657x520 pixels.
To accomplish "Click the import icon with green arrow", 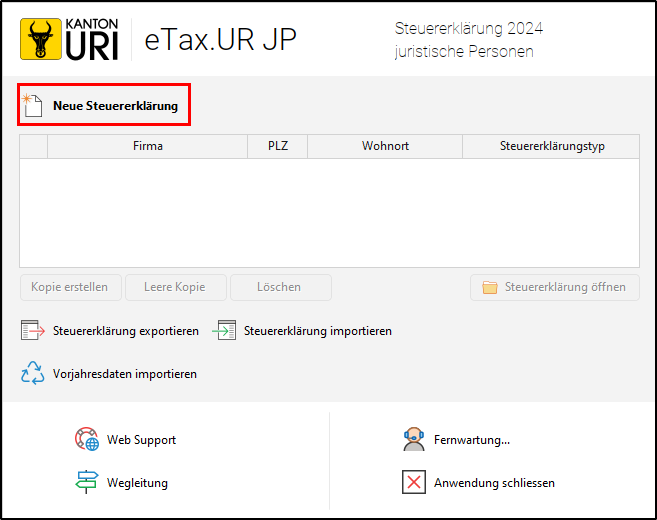I will point(224,330).
